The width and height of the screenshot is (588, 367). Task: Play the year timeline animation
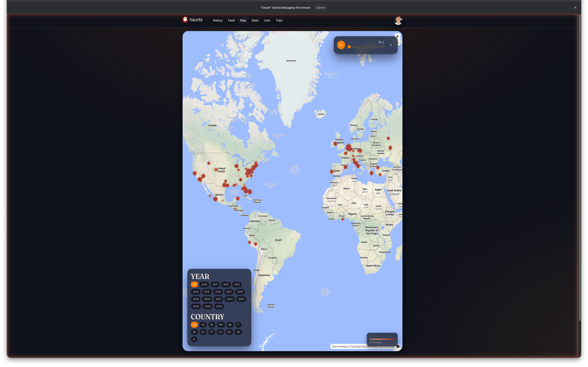tap(341, 45)
